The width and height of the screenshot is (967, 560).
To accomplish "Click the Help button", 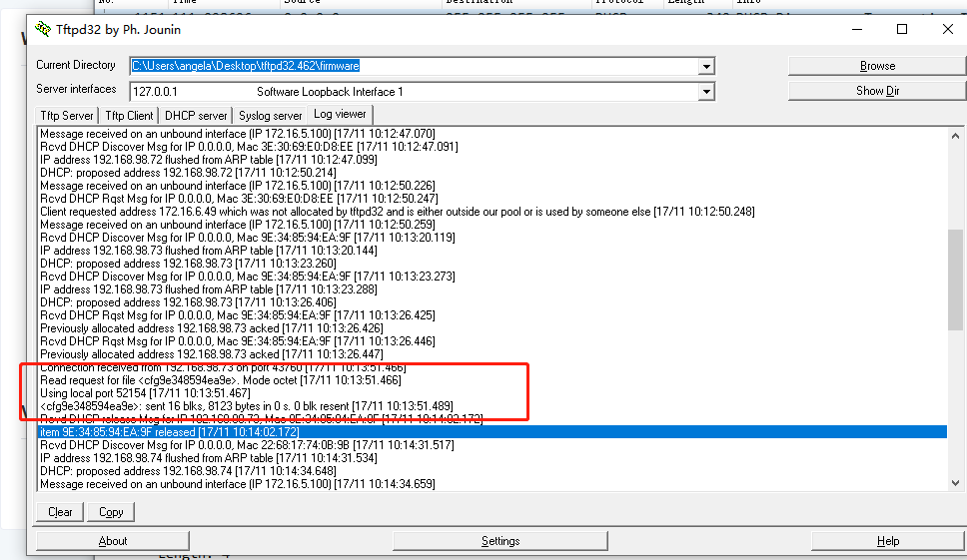I will pyautogui.click(x=888, y=541).
